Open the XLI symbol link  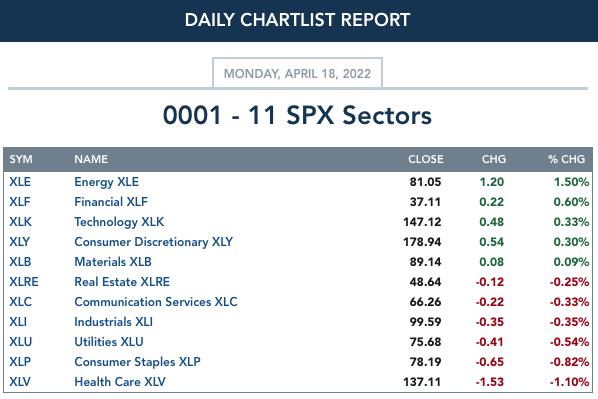[18, 322]
